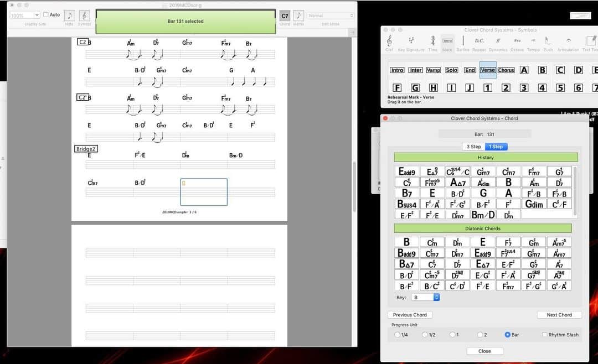
Task: Click the Diatonic Chords section header
Action: click(483, 228)
